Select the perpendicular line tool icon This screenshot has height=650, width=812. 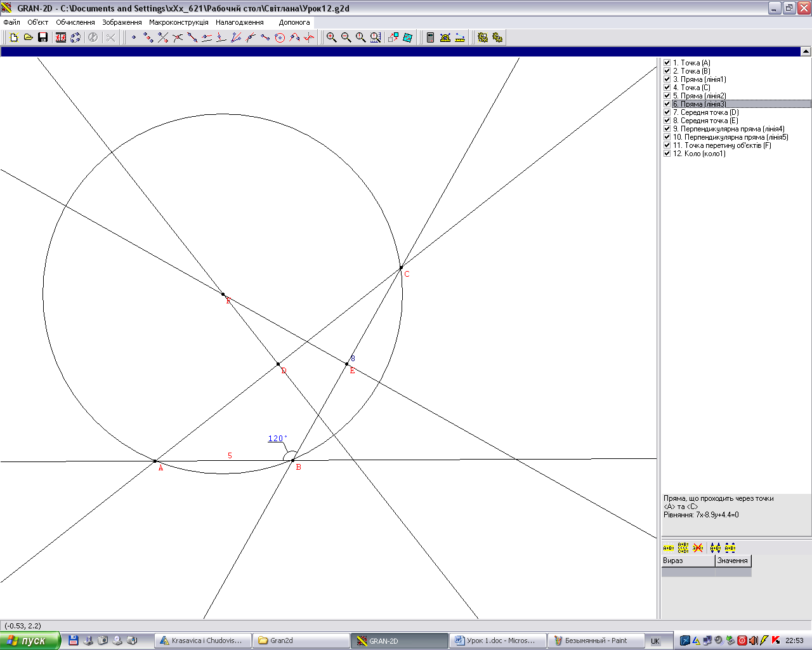pyautogui.click(x=221, y=37)
